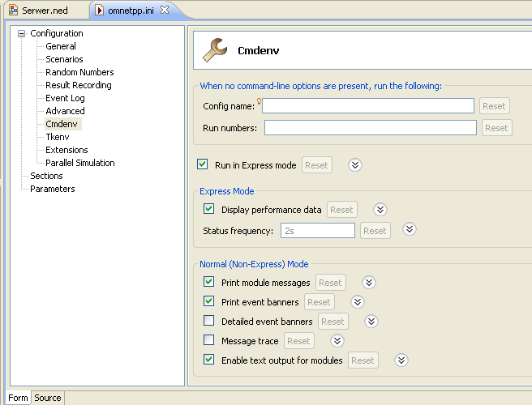The width and height of the screenshot is (532, 405).
Task: Select Sections tree item
Action: click(46, 176)
